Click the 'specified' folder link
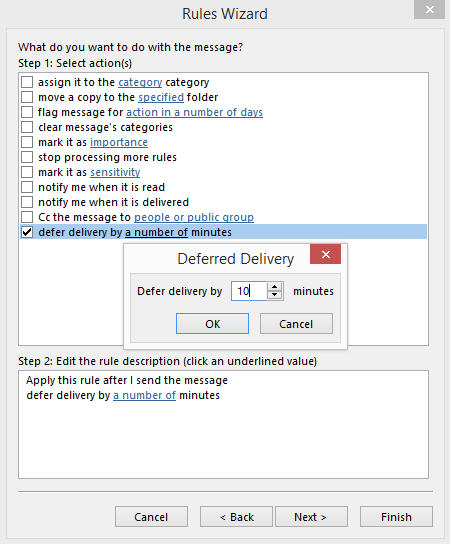The width and height of the screenshot is (450, 544). pos(161,97)
